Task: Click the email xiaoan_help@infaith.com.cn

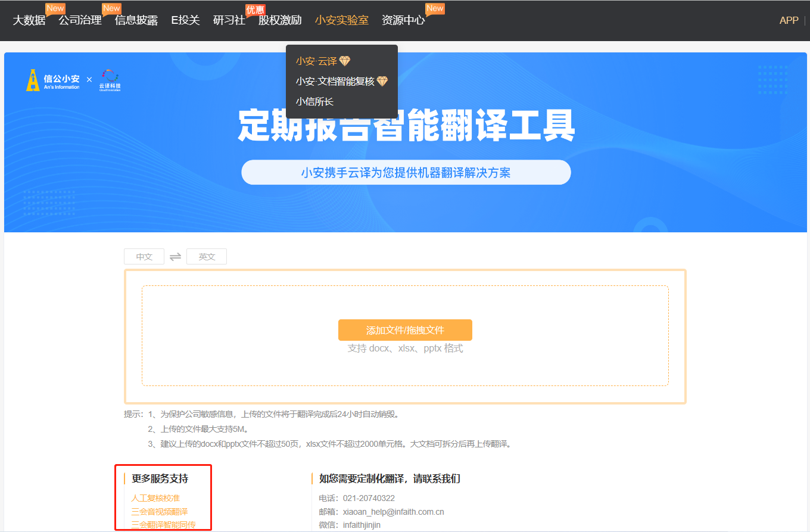Action: 394,512
